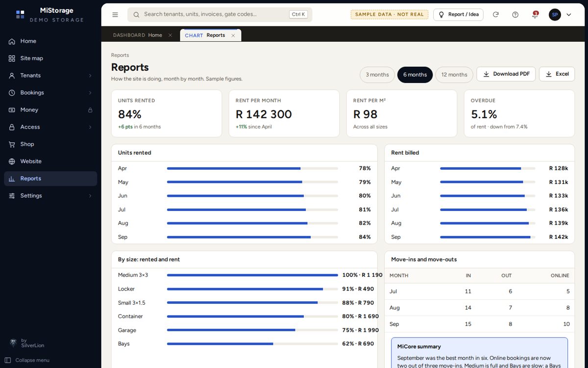Image resolution: width=588 pixels, height=368 pixels.
Task: Click Small 3×1.5 row label
Action: 132,303
